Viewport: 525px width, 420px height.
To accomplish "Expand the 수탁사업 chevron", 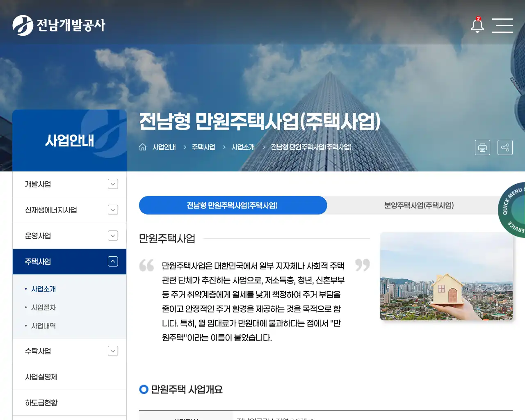I will tap(113, 351).
